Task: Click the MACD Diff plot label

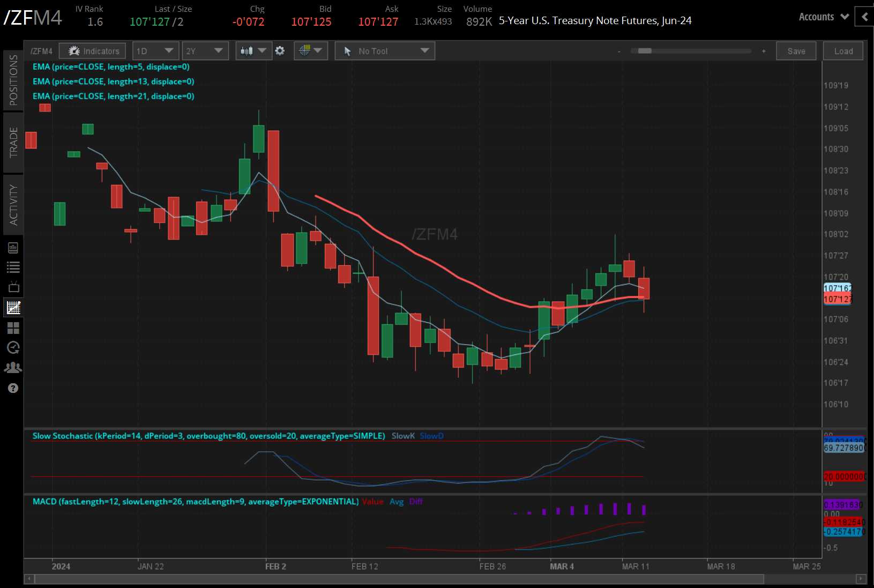Action: click(416, 502)
